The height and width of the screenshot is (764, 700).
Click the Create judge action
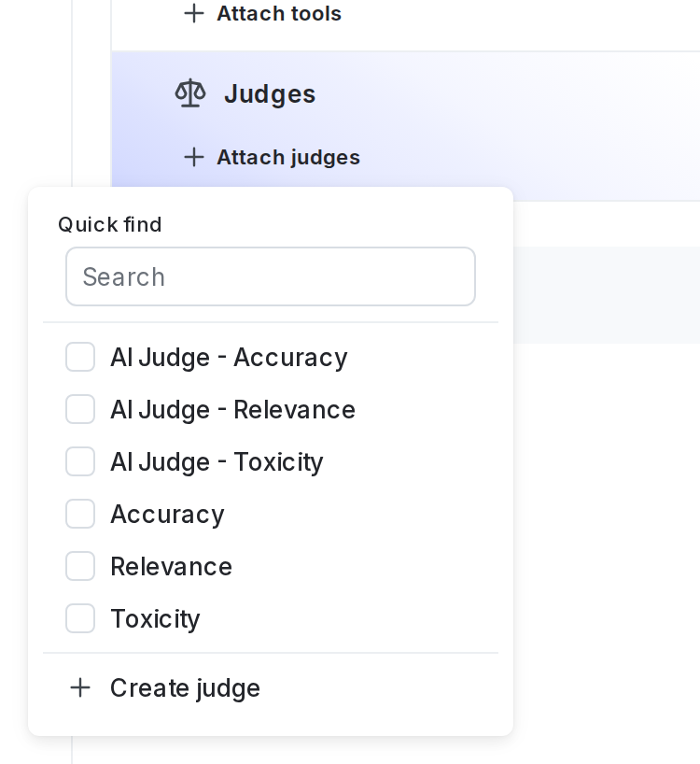pos(185,688)
